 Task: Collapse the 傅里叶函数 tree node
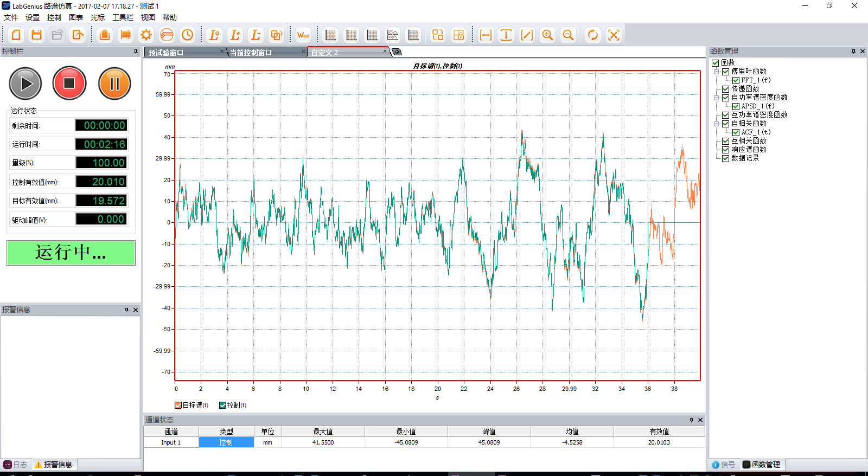point(716,72)
